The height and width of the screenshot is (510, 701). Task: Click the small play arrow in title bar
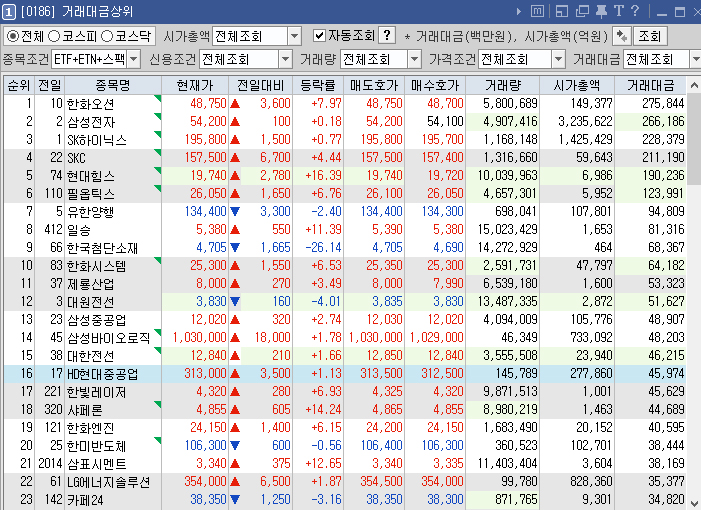[x=519, y=12]
